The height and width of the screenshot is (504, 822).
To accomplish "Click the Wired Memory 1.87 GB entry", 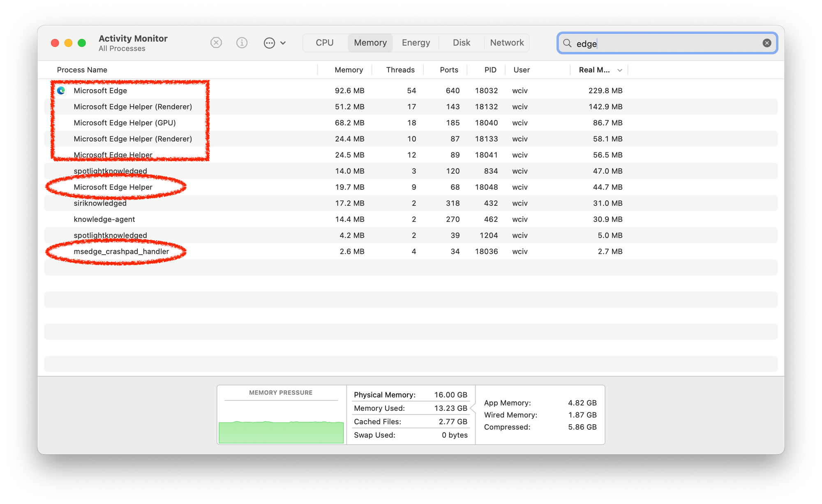I will (540, 415).
